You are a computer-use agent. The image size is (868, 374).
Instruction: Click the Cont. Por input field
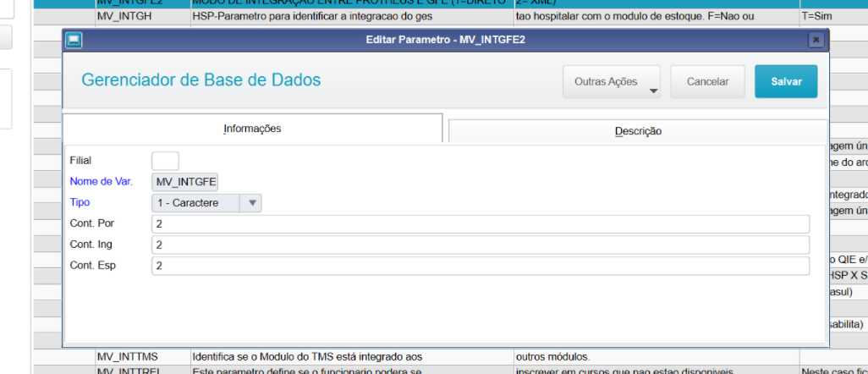(481, 224)
